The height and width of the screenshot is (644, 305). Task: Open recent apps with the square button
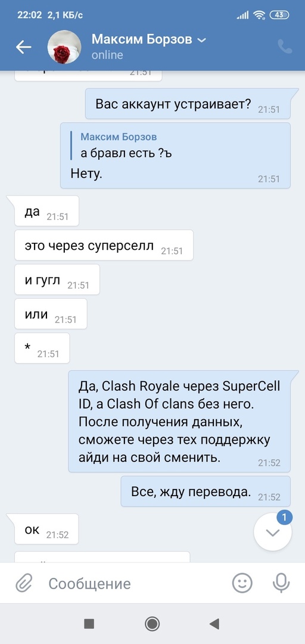(89, 624)
